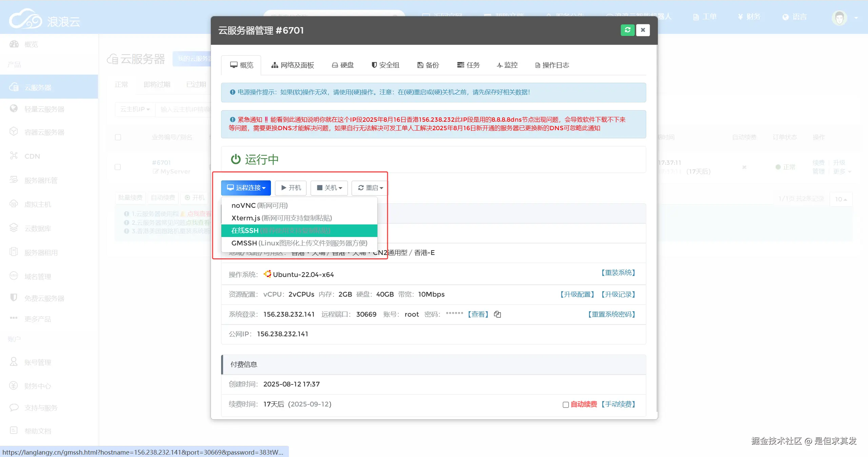
Task: Collapse the 远程连接 dropdown button
Action: pyautogui.click(x=246, y=188)
